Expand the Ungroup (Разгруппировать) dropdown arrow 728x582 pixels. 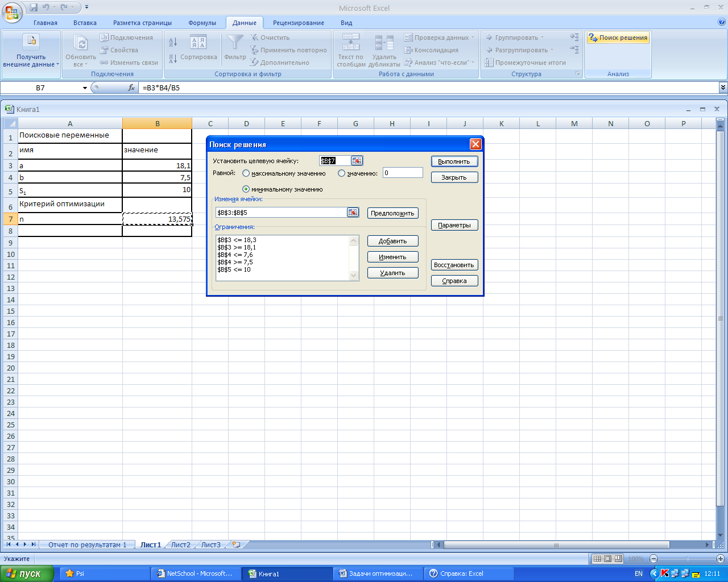tap(552, 50)
